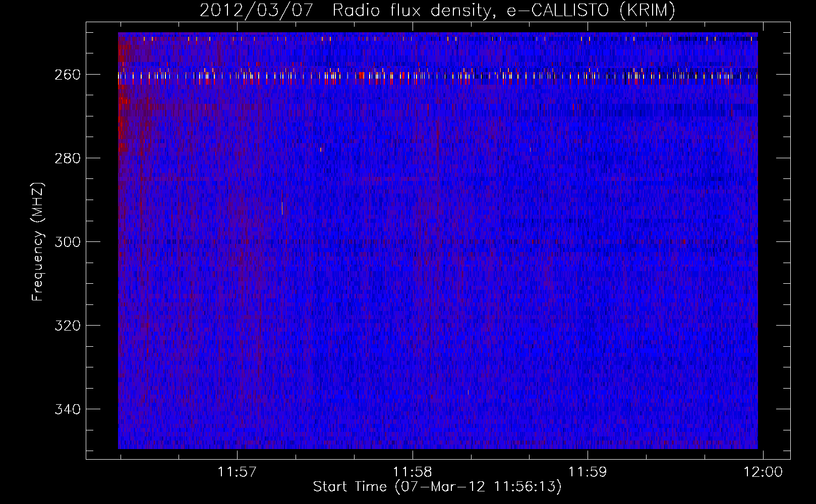Click the 11:58 time tick label

point(413,472)
